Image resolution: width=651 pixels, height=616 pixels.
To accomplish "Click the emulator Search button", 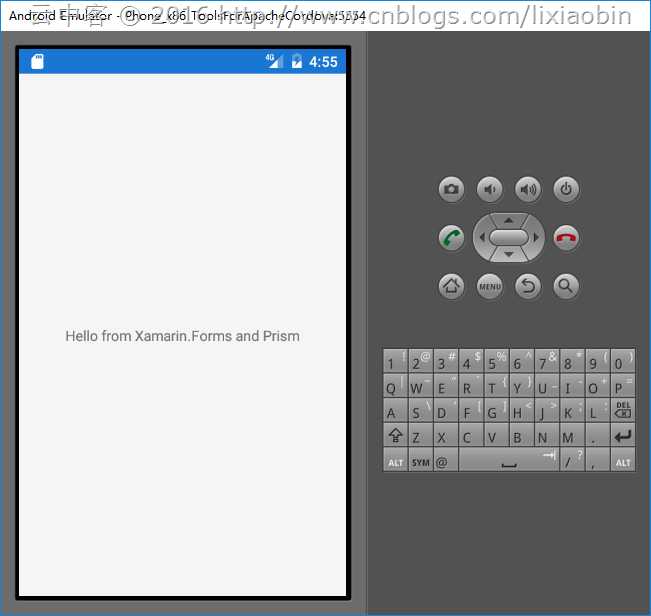I will (x=566, y=286).
